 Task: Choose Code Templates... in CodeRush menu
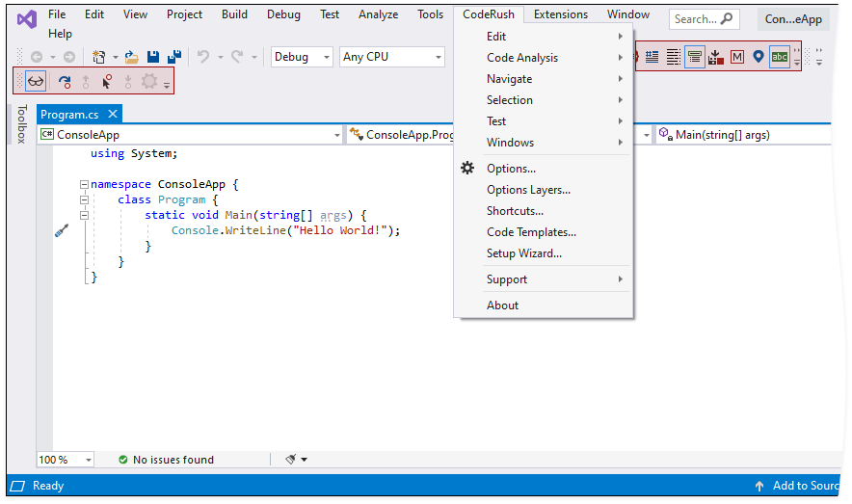[544, 232]
